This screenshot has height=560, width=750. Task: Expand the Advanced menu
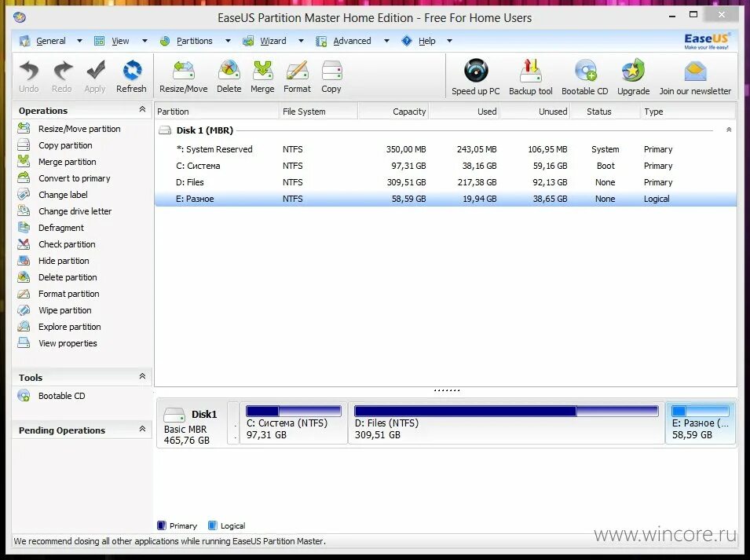pos(353,40)
